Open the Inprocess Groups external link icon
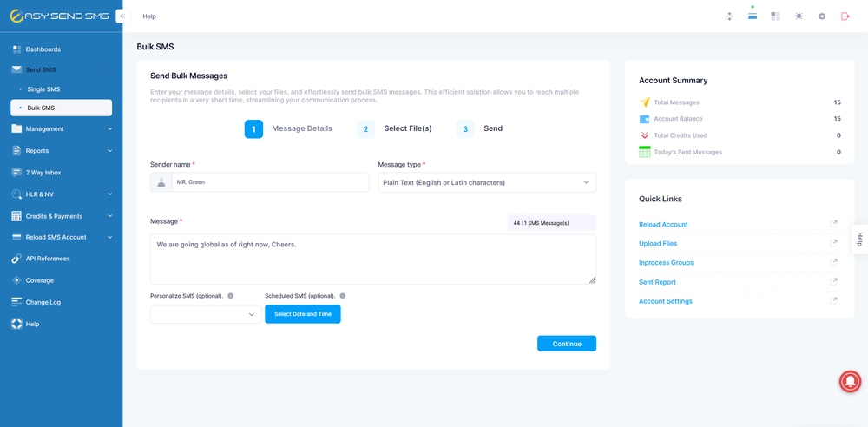This screenshot has width=868, height=427. [833, 262]
